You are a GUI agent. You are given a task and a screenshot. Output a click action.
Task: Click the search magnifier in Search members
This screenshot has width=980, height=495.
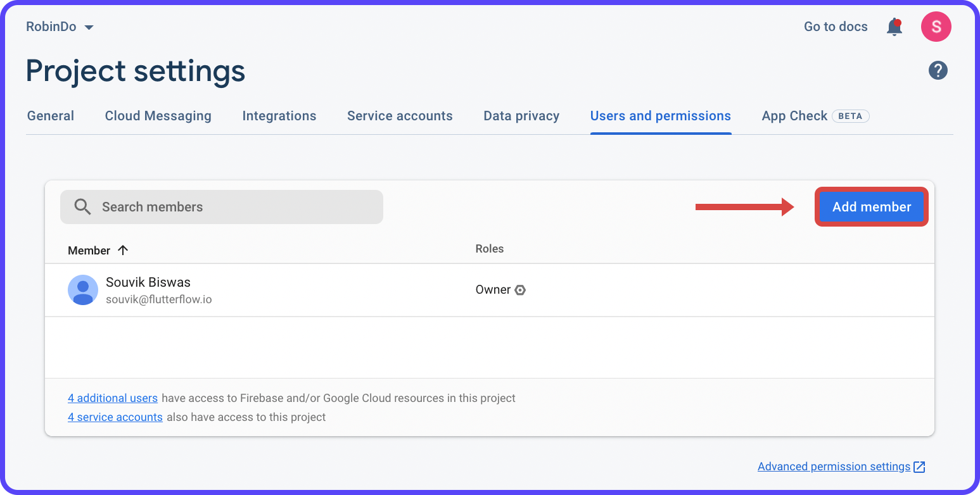pyautogui.click(x=82, y=206)
